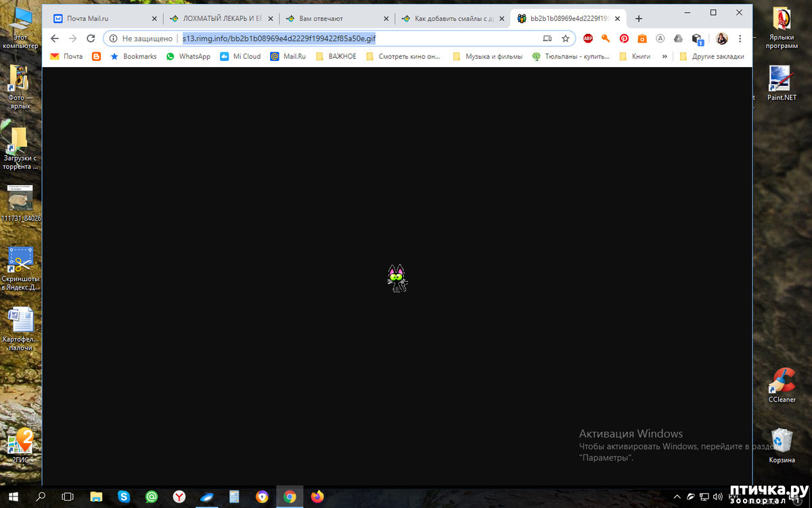The image size is (812, 508).
Task: Select the bb2b1b08969e4d2229f199 gif tab
Action: (x=570, y=18)
